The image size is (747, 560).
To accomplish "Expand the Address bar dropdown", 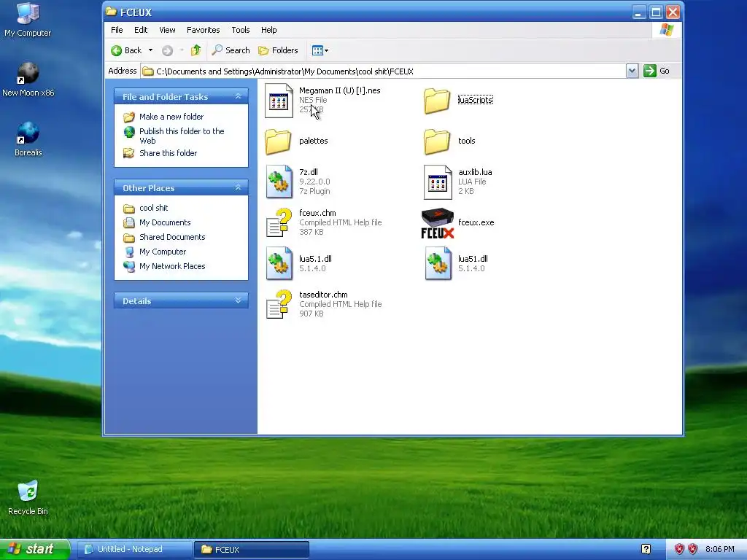I will tap(632, 71).
